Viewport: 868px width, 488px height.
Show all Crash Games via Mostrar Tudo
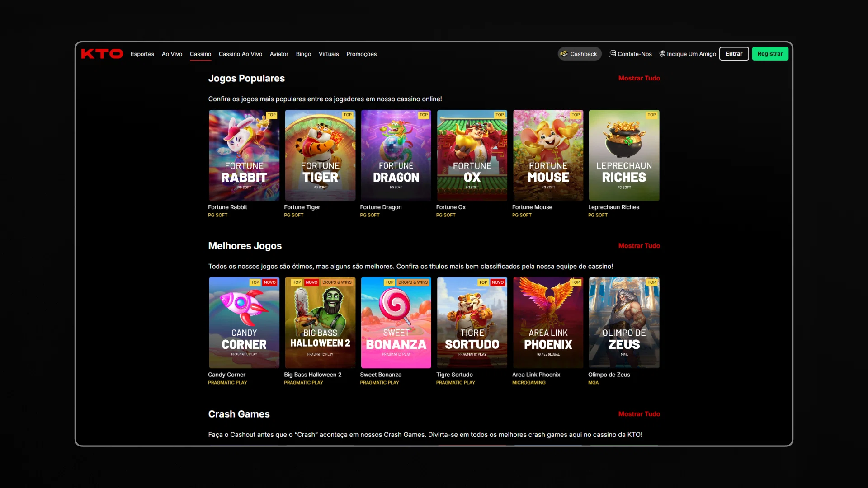click(639, 414)
